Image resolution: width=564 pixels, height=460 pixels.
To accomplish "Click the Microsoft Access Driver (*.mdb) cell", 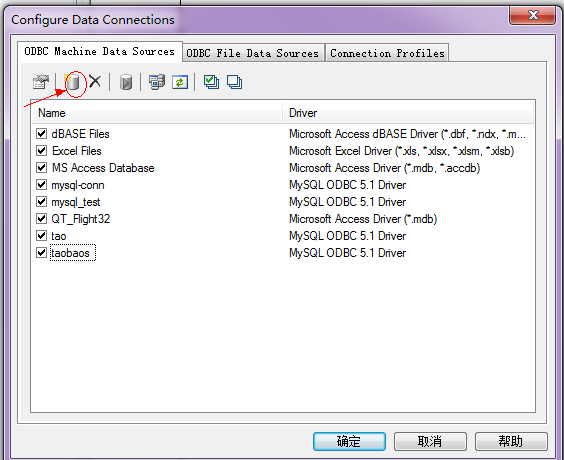I will point(363,219).
